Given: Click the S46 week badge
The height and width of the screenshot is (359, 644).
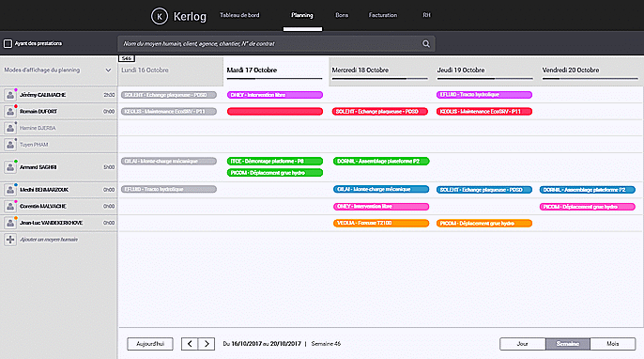Looking at the screenshot, I should 127,58.
